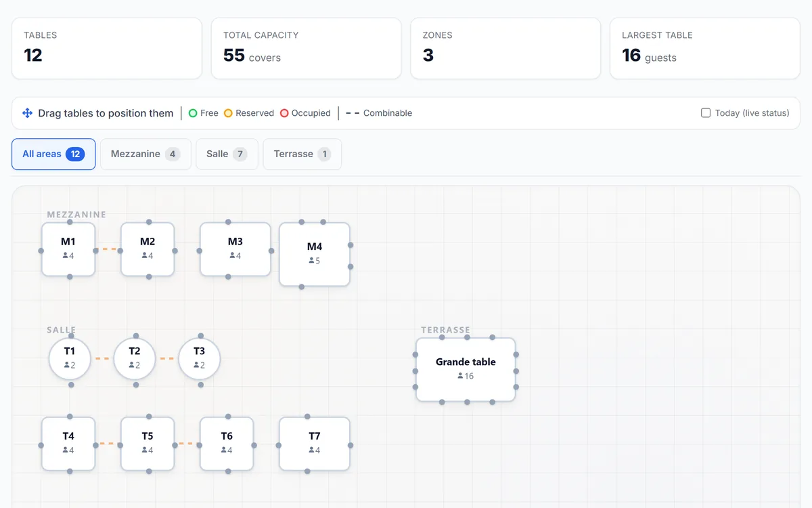Click the ZONES value "3"
Image resolution: width=812 pixels, height=508 pixels.
pyautogui.click(x=428, y=56)
